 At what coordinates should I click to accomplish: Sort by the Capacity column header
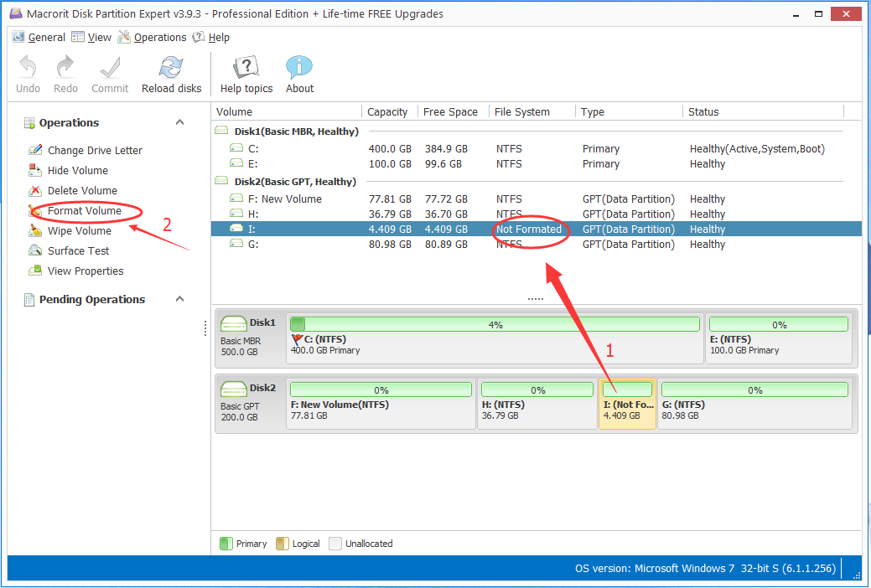[387, 112]
